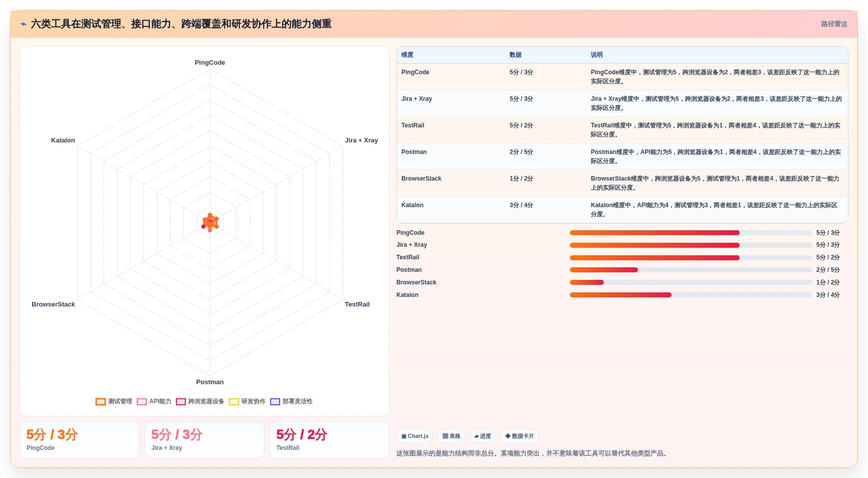Image resolution: width=868 pixels, height=478 pixels.
Task: Select the TestRail table row name
Action: click(x=412, y=125)
